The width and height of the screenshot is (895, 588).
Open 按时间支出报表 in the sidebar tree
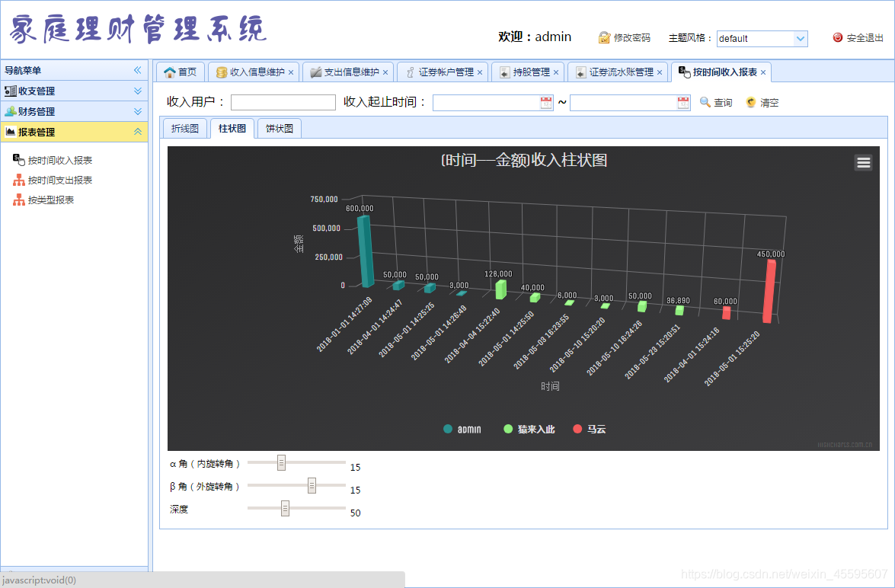60,181
